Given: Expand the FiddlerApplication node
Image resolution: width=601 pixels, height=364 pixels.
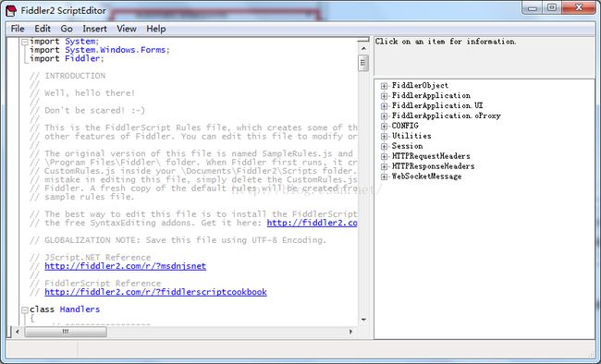Looking at the screenshot, I should coord(384,96).
